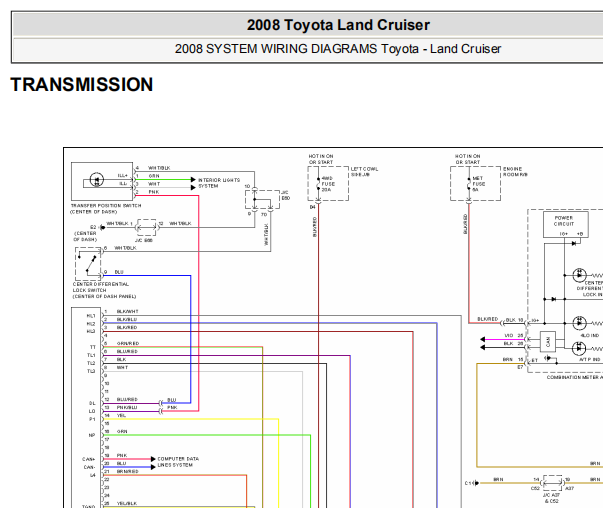
Task: Click the L4 terminal label
Action: pyautogui.click(x=93, y=475)
